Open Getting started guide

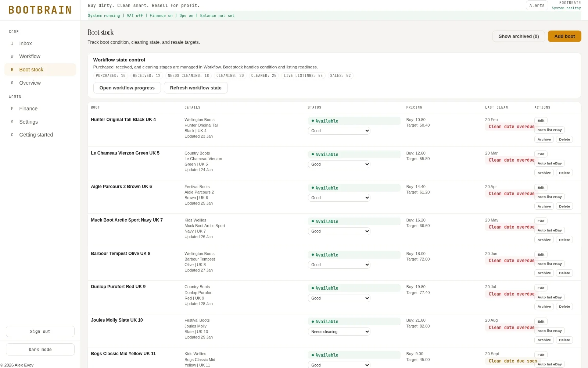[x=40, y=135]
